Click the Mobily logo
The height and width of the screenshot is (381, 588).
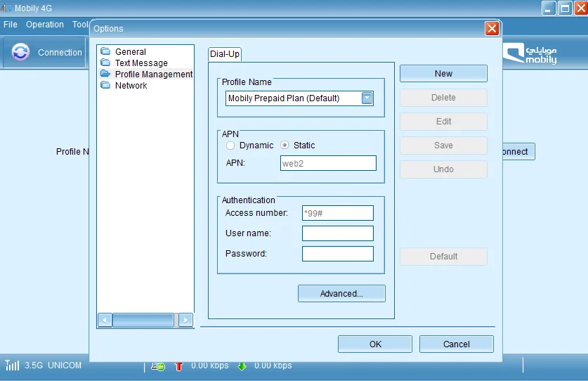point(530,53)
